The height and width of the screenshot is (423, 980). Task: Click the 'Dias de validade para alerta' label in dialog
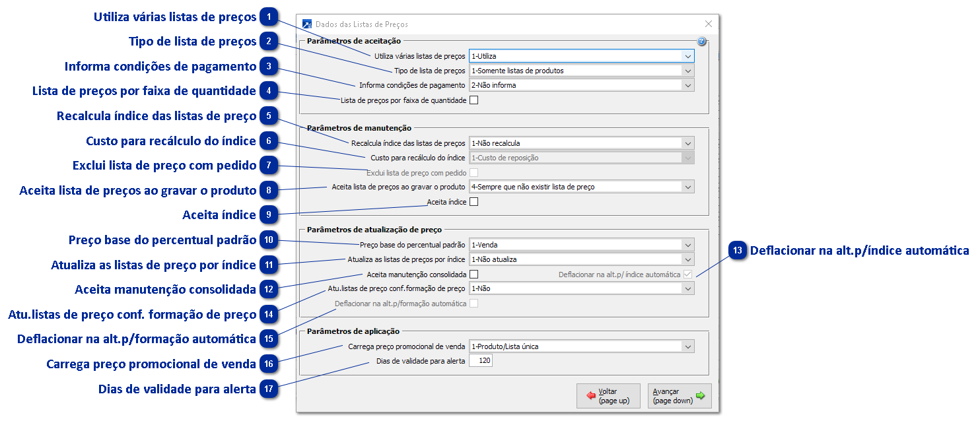pos(421,361)
